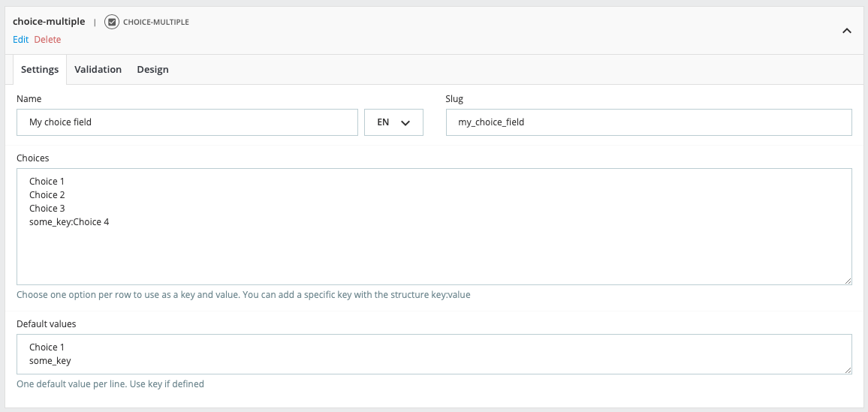Focus the Default values textarea
Image resolution: width=868 pixels, height=412 pixels.
(433, 354)
